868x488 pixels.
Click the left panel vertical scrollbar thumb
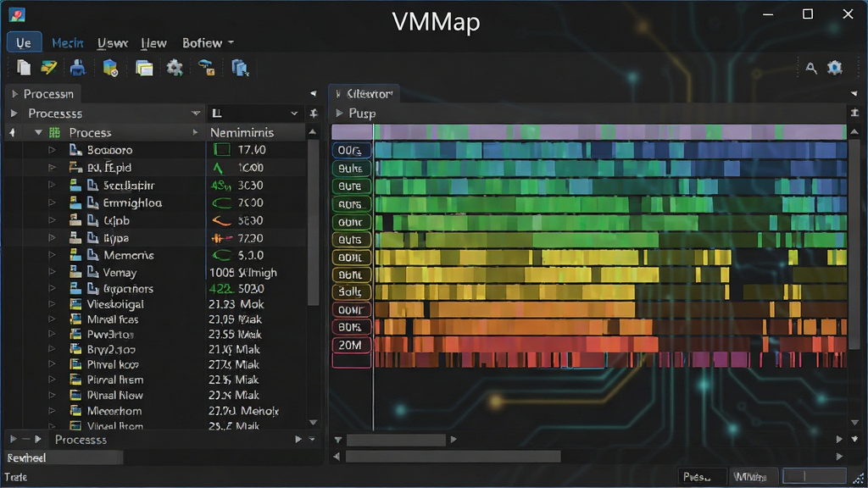pos(313,221)
